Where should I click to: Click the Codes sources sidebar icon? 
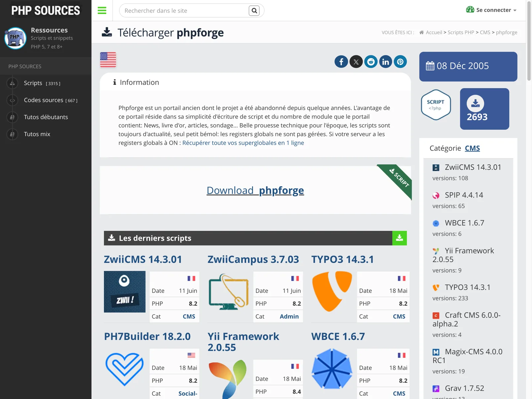point(12,100)
